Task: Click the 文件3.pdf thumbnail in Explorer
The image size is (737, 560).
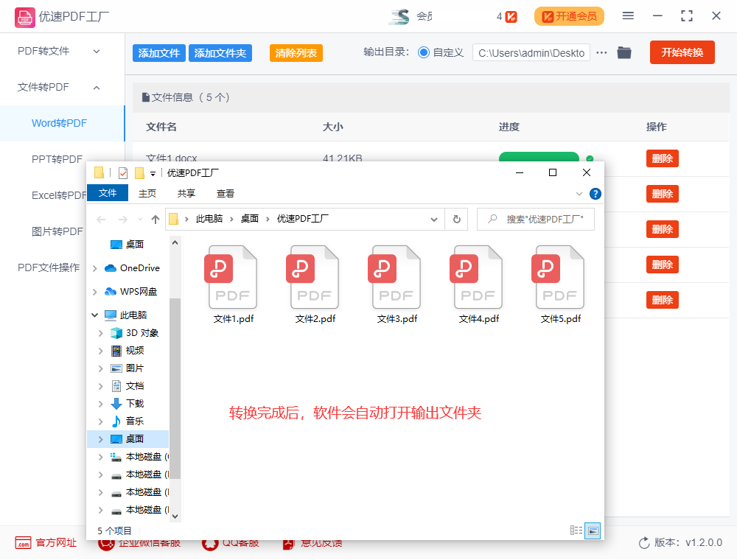Action: point(395,276)
